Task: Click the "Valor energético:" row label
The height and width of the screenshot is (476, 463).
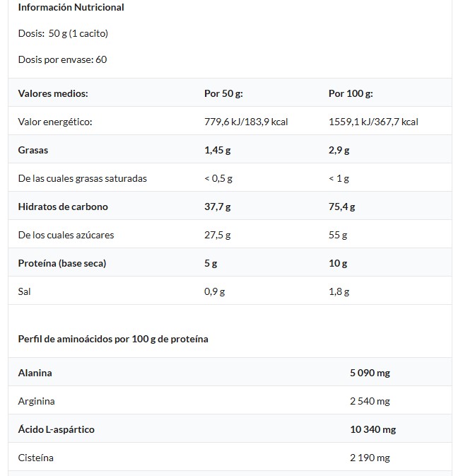Action: [55, 122]
